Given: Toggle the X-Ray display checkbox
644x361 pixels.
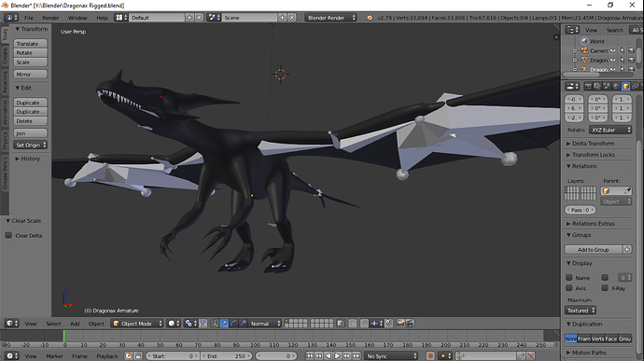Looking at the screenshot, I should (605, 288).
